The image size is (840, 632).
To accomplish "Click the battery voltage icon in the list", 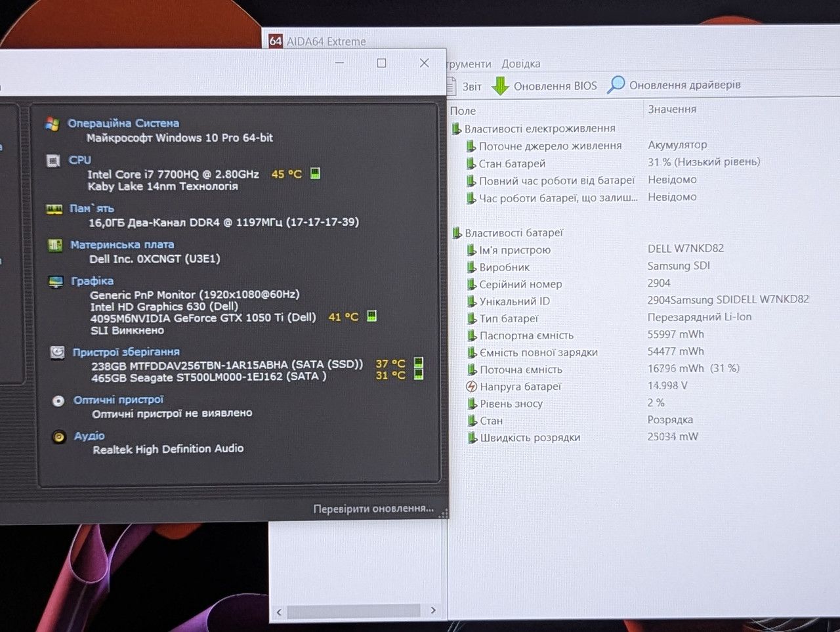I will tap(471, 387).
